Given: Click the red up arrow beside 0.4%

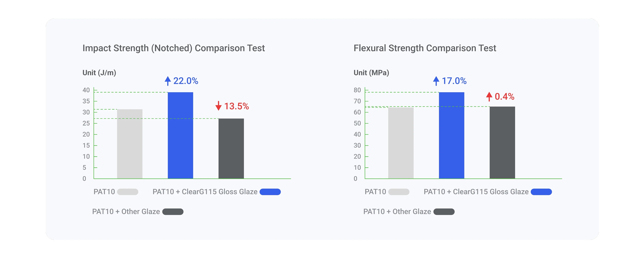Looking at the screenshot, I should [489, 96].
